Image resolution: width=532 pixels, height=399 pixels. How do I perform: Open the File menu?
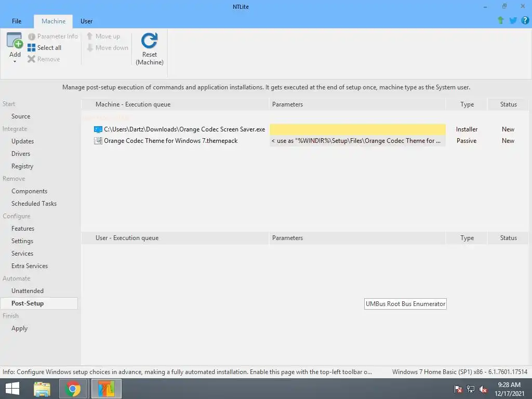coord(17,21)
